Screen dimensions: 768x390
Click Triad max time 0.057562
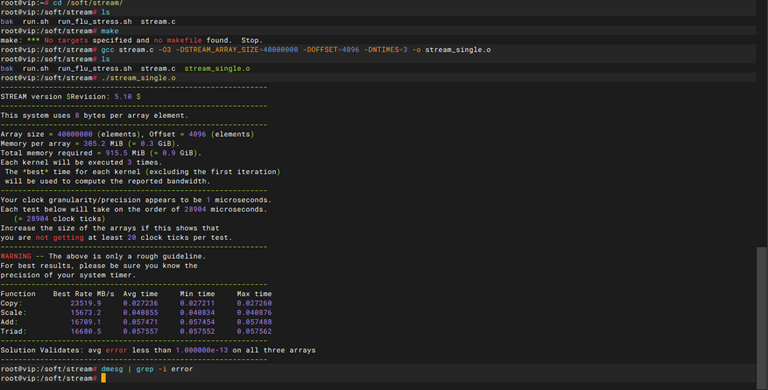pos(254,331)
